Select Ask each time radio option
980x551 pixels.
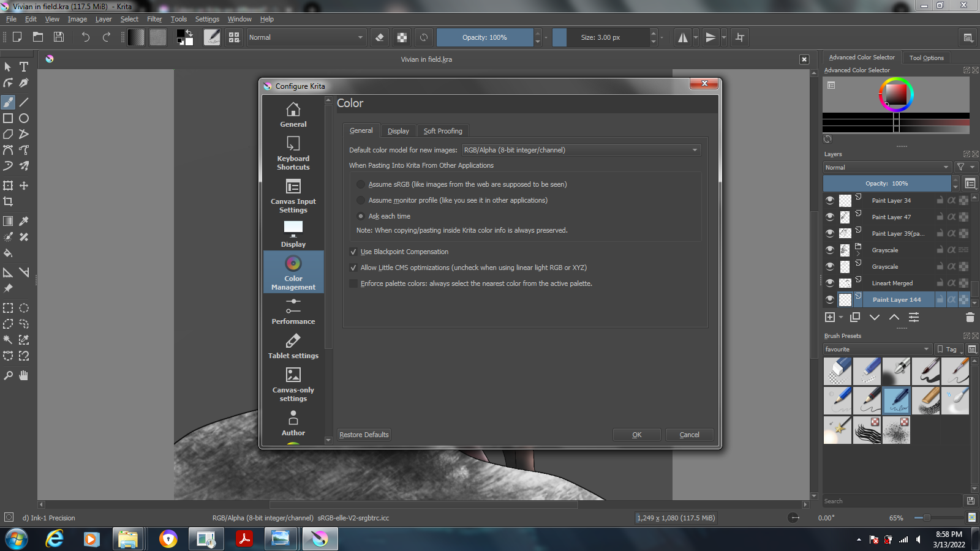(x=361, y=216)
